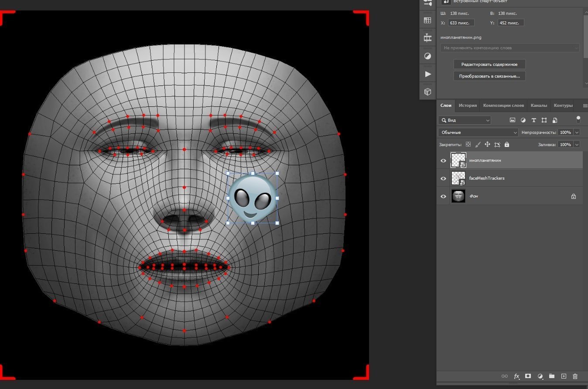Open the Actions panel play icon
The height and width of the screenshot is (389, 588).
427,74
